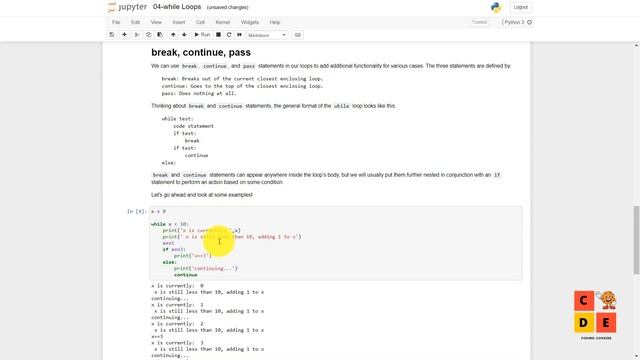Image resolution: width=640 pixels, height=360 pixels.
Task: Click the Trusted notebook indicator
Action: point(480,22)
